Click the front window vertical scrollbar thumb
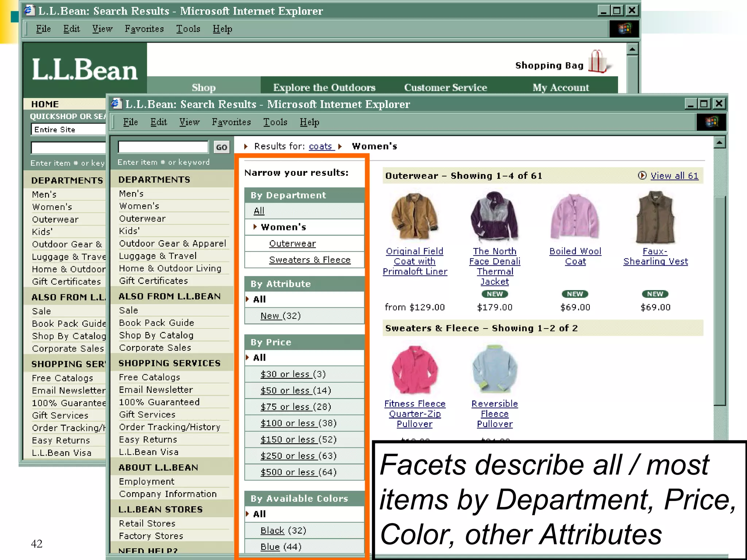This screenshot has width=747, height=560. [x=719, y=300]
